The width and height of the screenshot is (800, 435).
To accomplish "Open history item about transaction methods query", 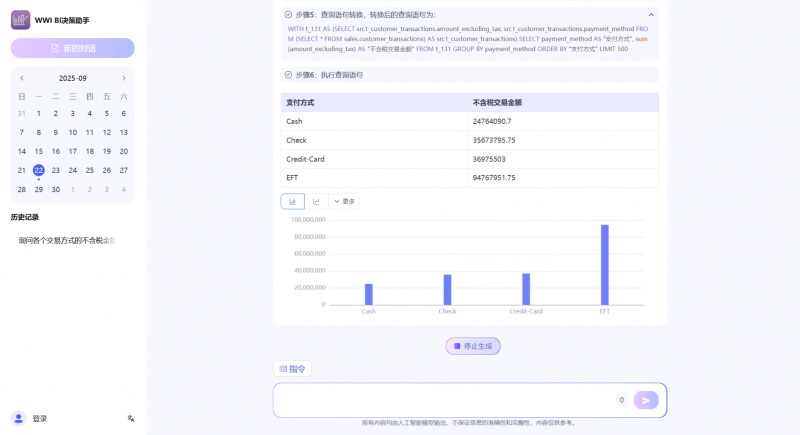I will click(x=67, y=240).
